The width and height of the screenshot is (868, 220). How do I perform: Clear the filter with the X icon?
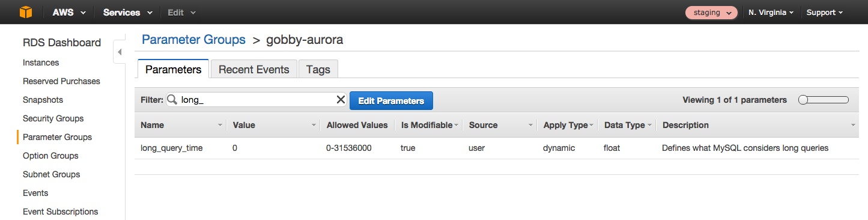click(341, 100)
